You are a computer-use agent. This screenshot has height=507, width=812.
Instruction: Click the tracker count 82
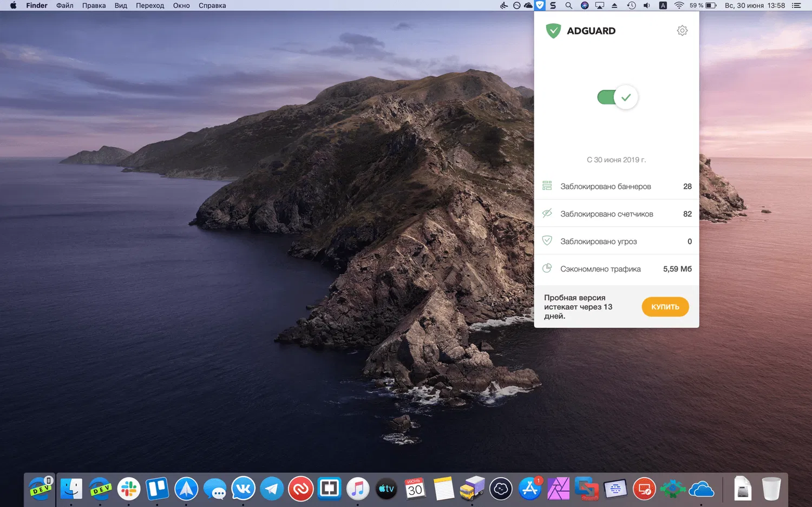click(687, 214)
